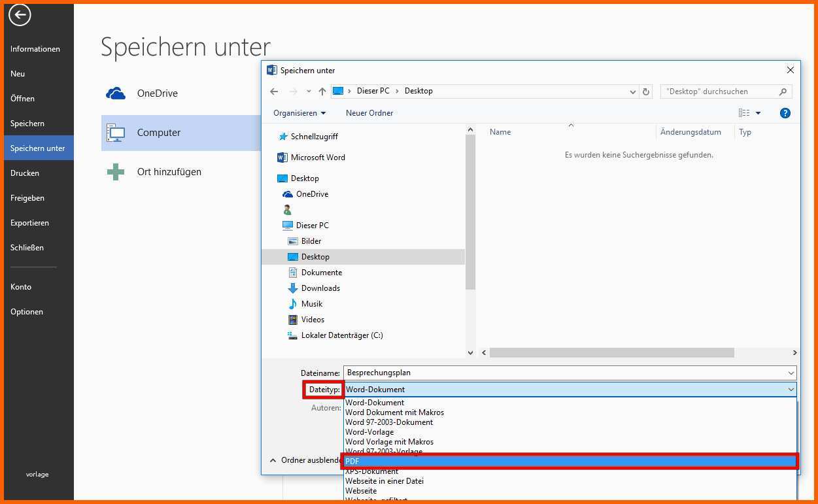Click the Neuer Ordner button
818x504 pixels.
pyautogui.click(x=369, y=113)
